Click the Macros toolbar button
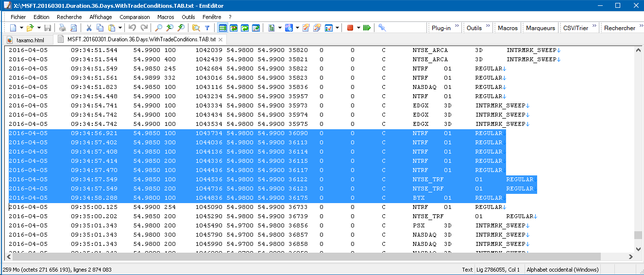The image size is (644, 275). pos(508,28)
